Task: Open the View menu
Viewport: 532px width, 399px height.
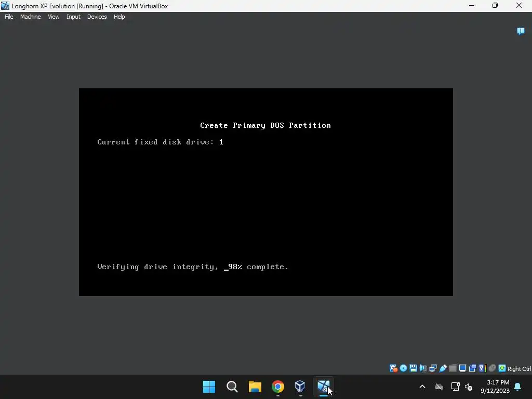Action: pyautogui.click(x=54, y=17)
